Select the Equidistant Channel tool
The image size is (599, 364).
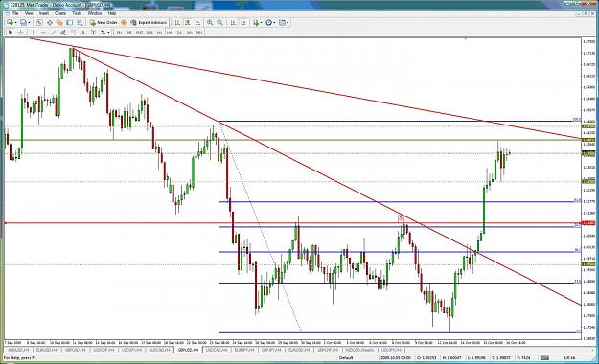63,33
